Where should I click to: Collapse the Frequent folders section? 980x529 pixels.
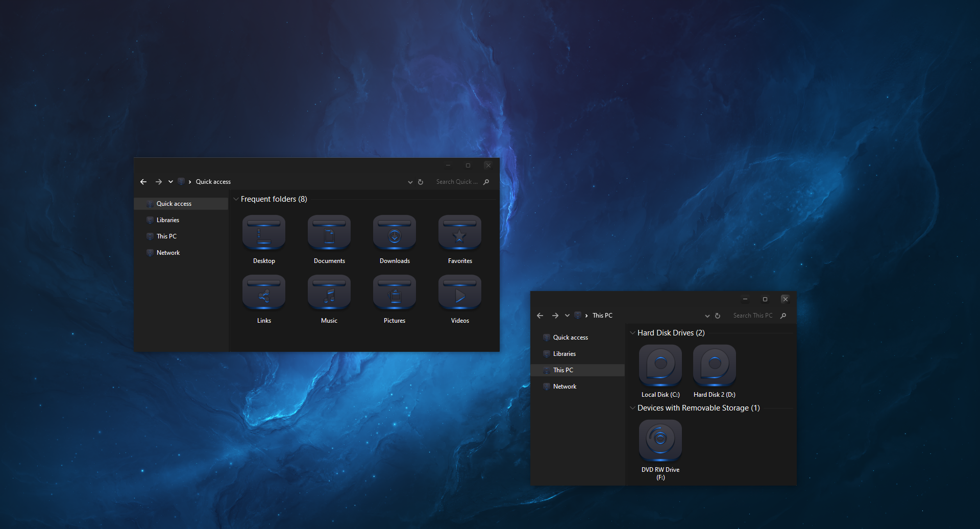click(235, 199)
